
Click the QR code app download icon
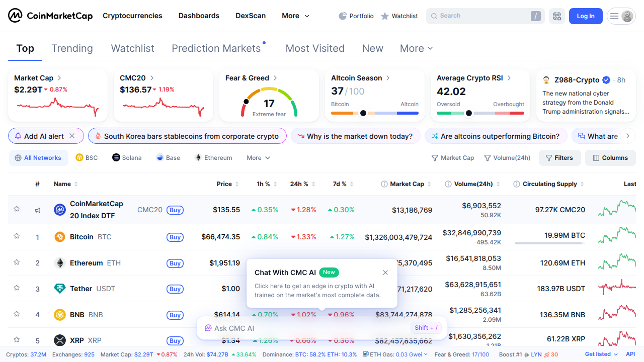tap(557, 16)
